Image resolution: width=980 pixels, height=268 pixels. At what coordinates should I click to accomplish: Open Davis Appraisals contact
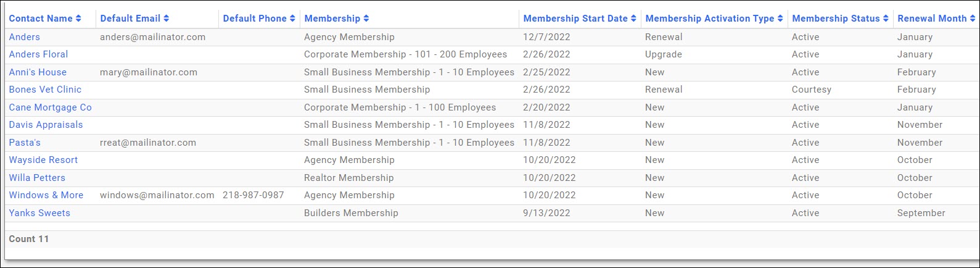pos(46,125)
